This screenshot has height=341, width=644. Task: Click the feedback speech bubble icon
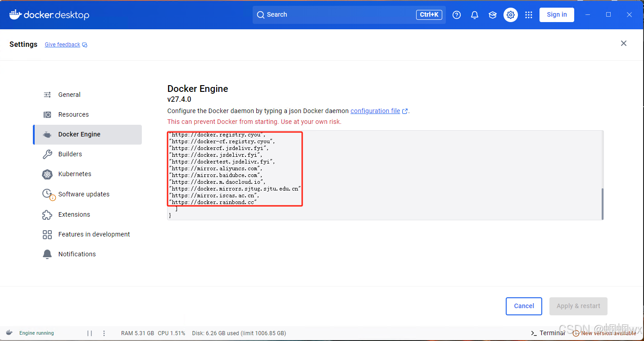pyautogui.click(x=85, y=45)
